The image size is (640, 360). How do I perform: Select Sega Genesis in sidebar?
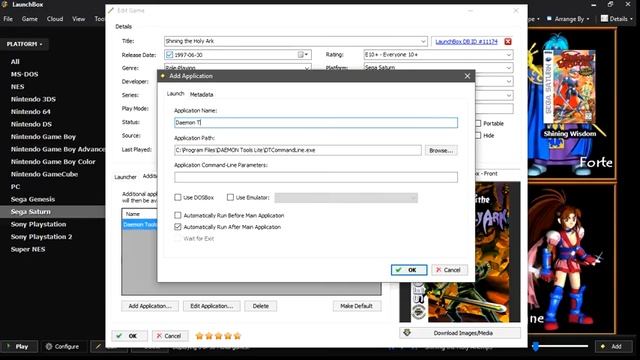point(33,199)
